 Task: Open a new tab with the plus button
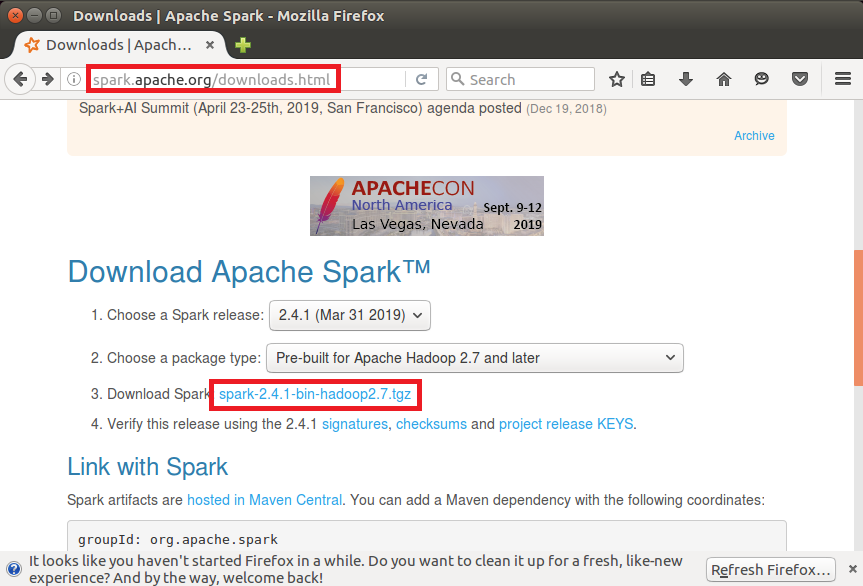pos(243,45)
